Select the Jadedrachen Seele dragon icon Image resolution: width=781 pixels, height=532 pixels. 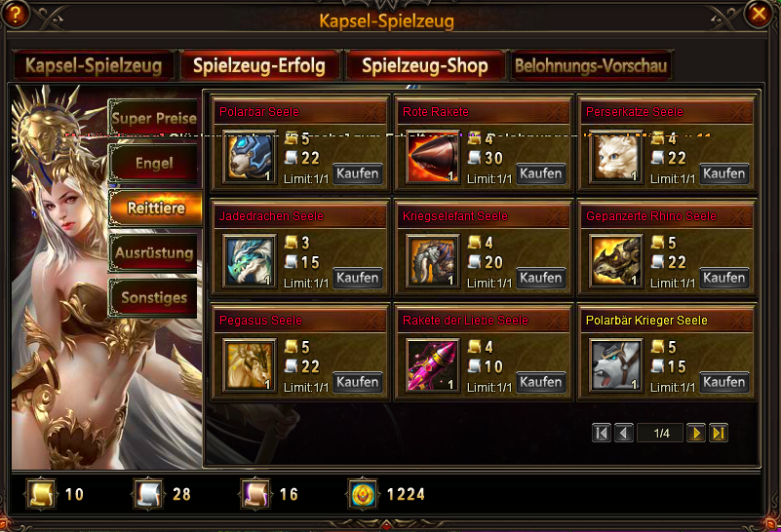pyautogui.click(x=250, y=262)
